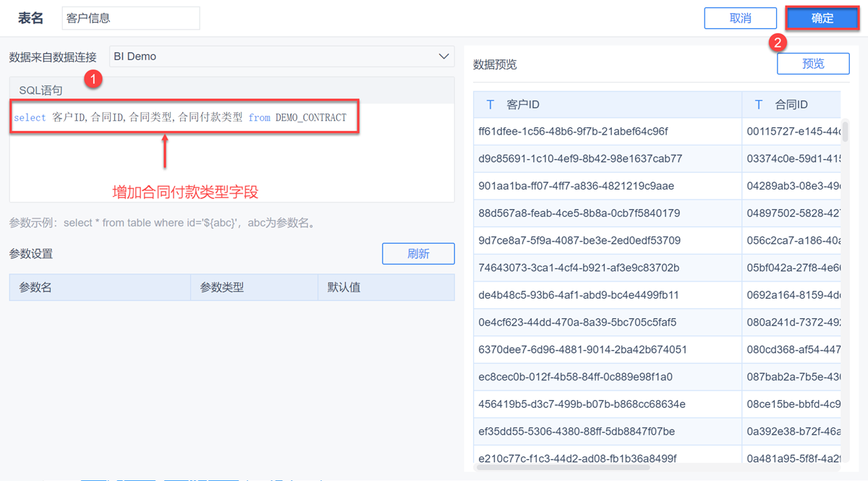The width and height of the screenshot is (868, 481).
Task: Refresh parameters with the 刷新 button
Action: click(x=418, y=254)
